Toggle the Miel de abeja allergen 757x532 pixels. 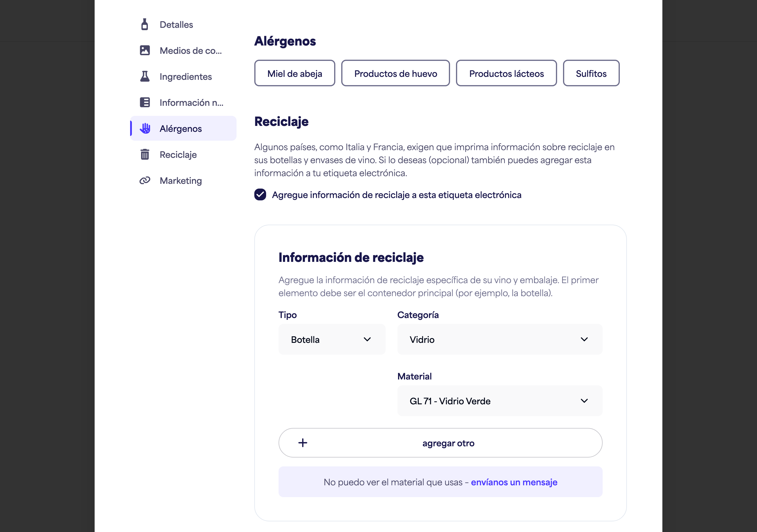(x=295, y=73)
